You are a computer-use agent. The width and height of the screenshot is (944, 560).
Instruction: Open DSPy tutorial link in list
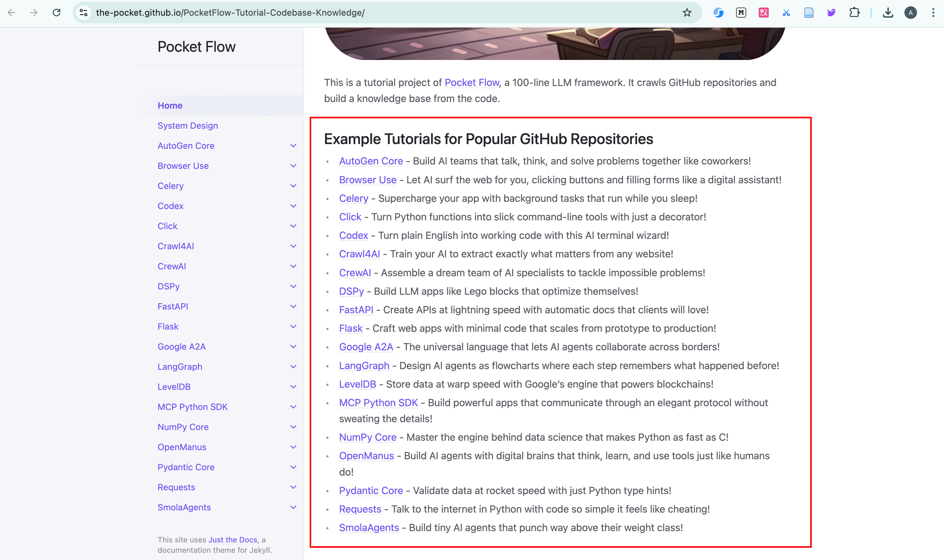[x=351, y=291]
